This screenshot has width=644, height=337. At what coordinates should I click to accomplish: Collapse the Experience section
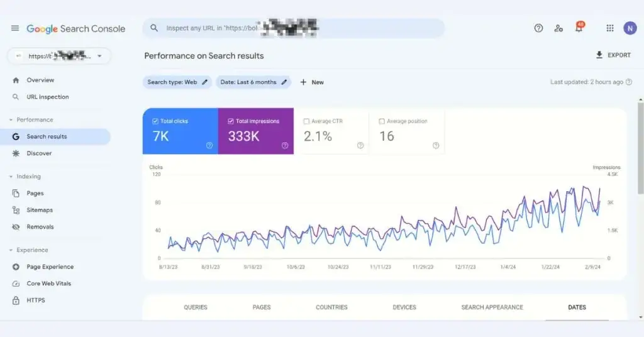(x=11, y=250)
